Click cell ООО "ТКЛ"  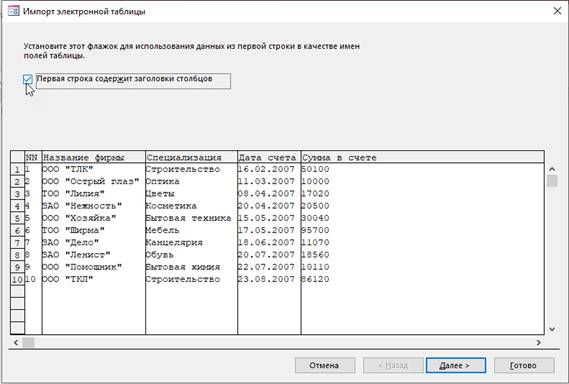pos(94,279)
